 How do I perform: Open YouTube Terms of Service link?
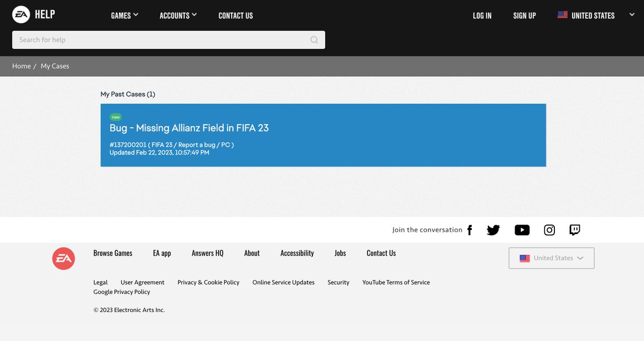pyautogui.click(x=396, y=282)
